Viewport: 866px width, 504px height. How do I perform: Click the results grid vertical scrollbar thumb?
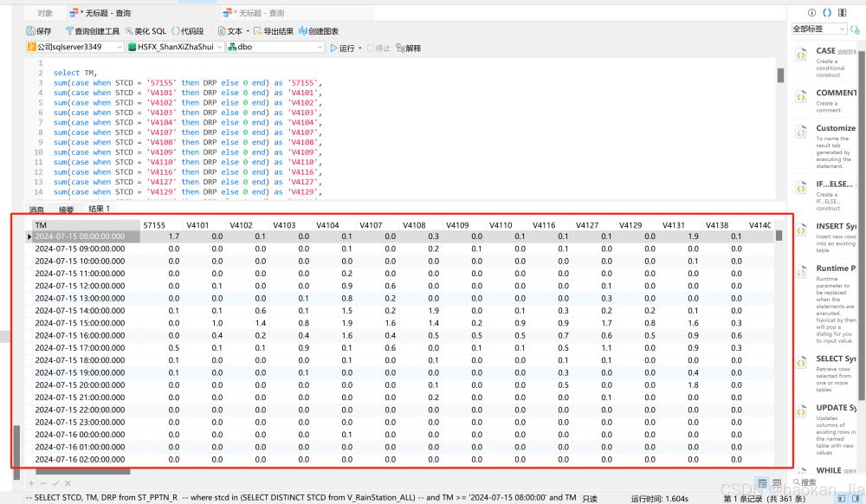coord(779,236)
